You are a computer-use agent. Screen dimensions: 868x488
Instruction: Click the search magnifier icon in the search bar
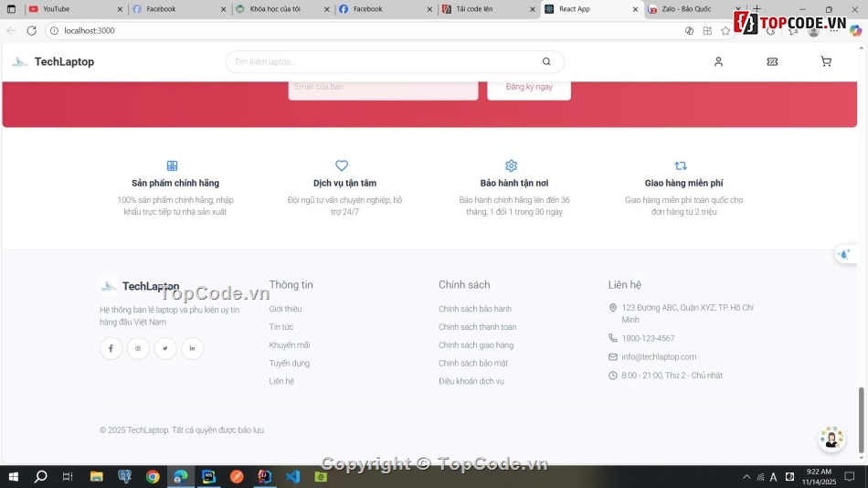[x=546, y=61]
